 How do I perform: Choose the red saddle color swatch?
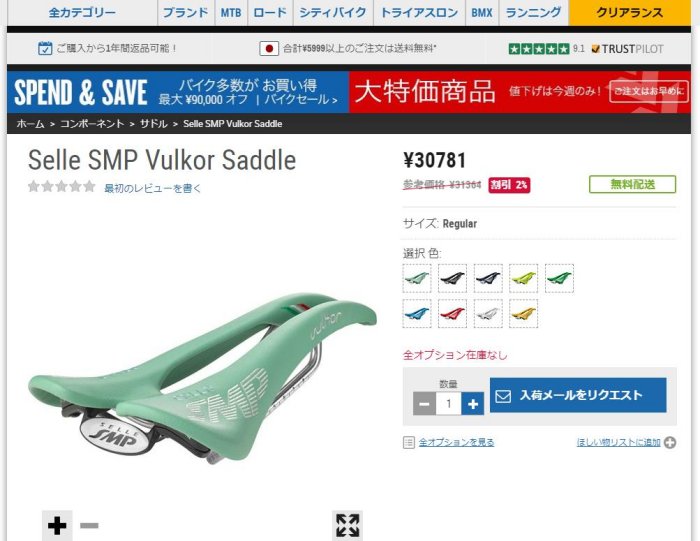click(452, 314)
